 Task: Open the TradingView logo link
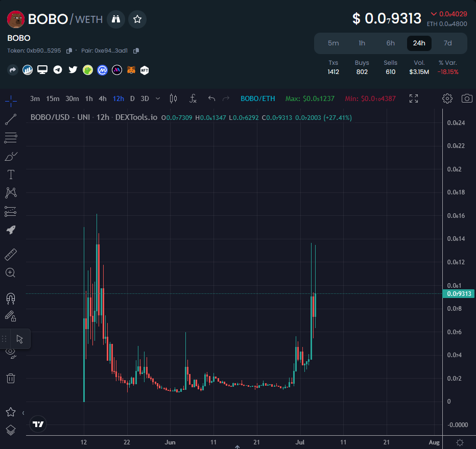[x=38, y=424]
